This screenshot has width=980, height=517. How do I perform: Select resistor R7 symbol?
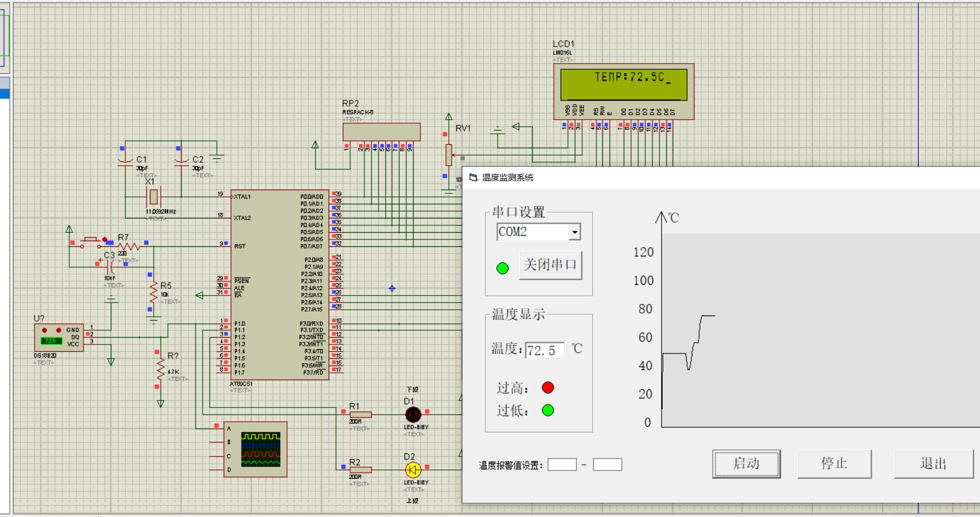(x=129, y=246)
